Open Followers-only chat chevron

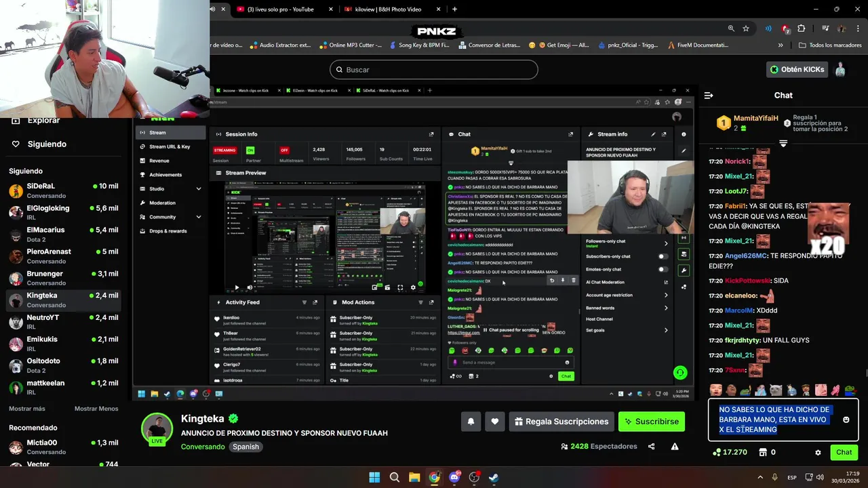tap(666, 243)
